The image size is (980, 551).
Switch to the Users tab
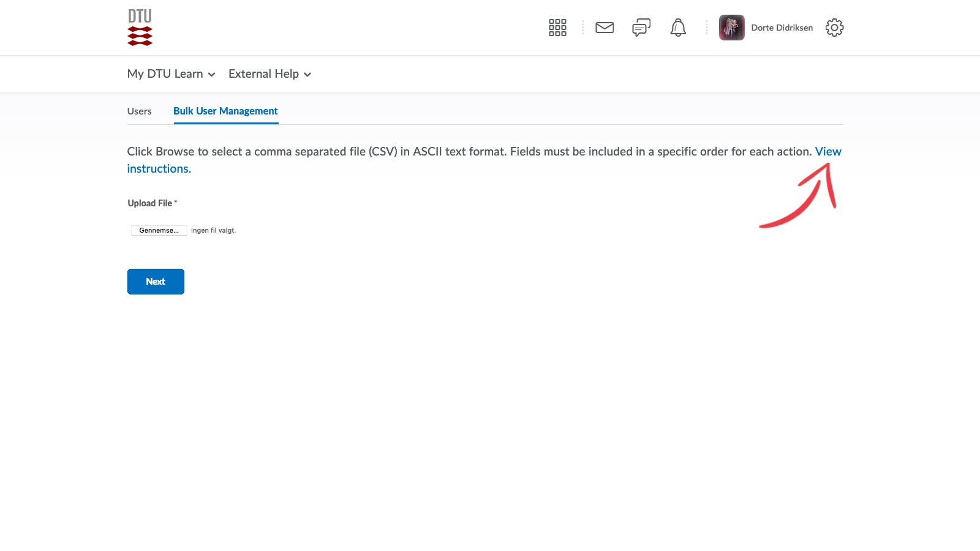click(139, 111)
